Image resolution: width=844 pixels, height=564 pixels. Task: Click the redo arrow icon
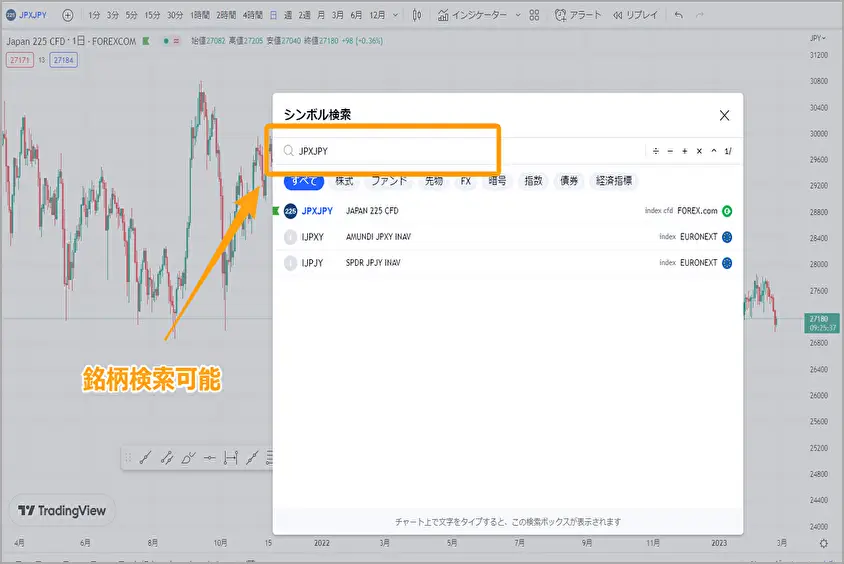[700, 15]
